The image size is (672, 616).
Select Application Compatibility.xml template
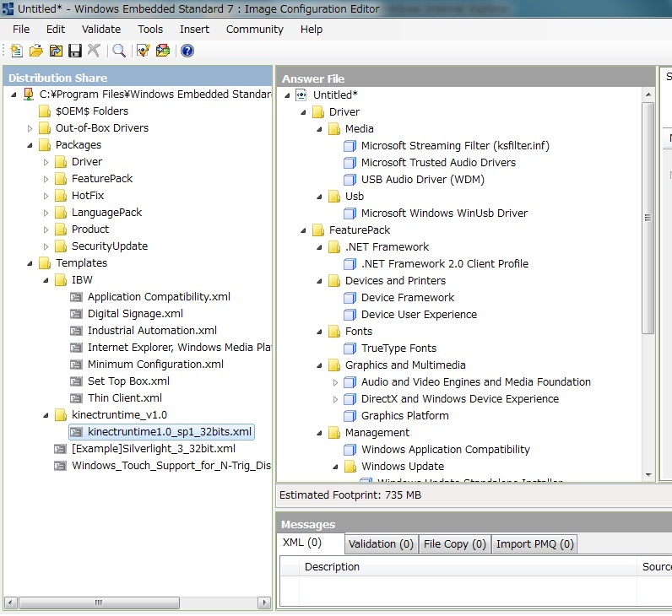click(x=159, y=297)
